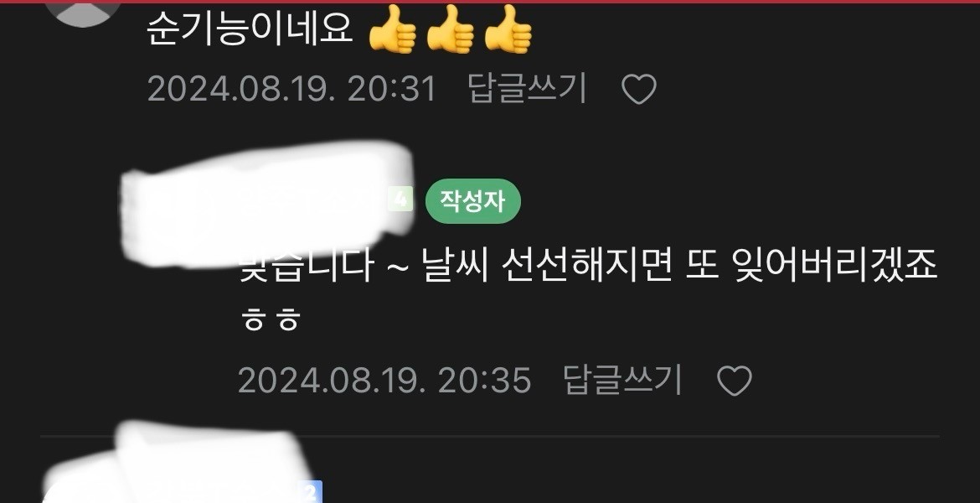Click the first thumbs-up emoji after 순기능이네요
Screen dimensions: 980x503
click(x=393, y=29)
